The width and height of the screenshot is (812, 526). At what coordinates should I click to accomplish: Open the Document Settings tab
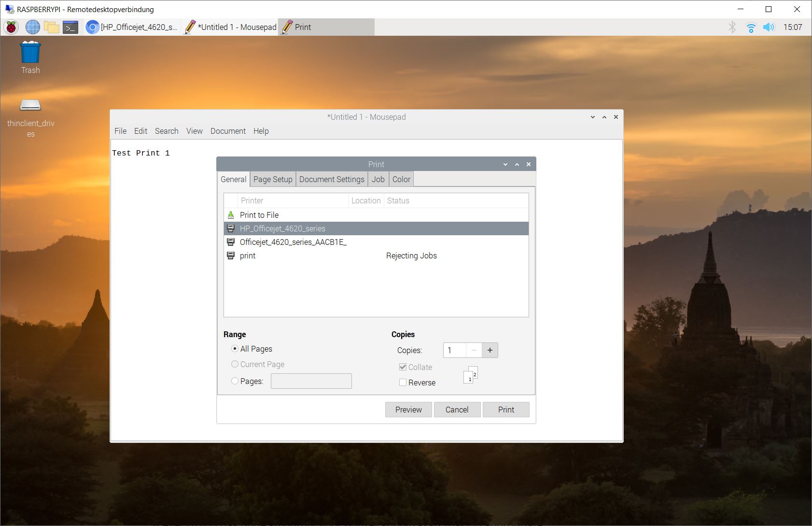[x=332, y=179]
